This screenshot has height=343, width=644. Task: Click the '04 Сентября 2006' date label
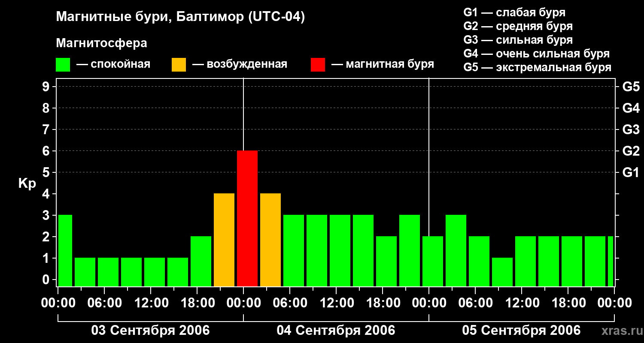336,330
